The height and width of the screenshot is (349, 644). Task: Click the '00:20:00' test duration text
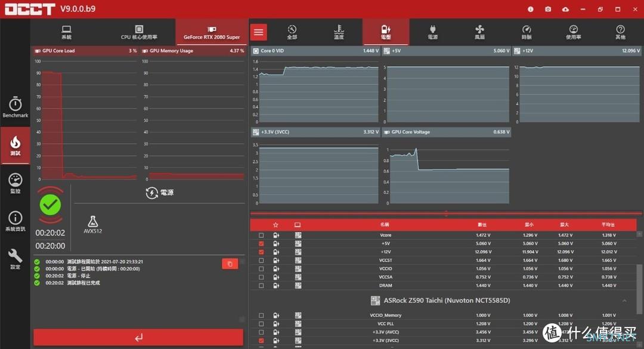coord(50,246)
